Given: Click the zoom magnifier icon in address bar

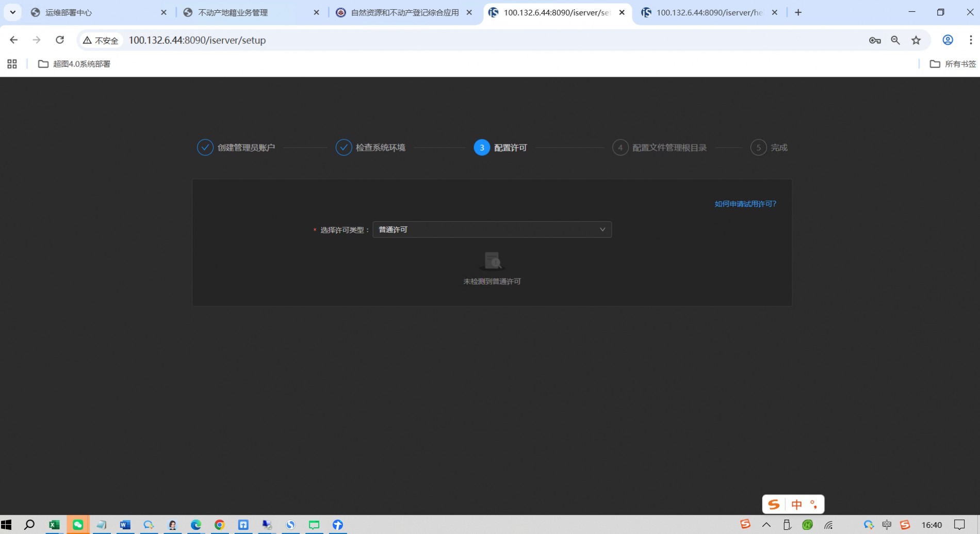Looking at the screenshot, I should coord(895,40).
